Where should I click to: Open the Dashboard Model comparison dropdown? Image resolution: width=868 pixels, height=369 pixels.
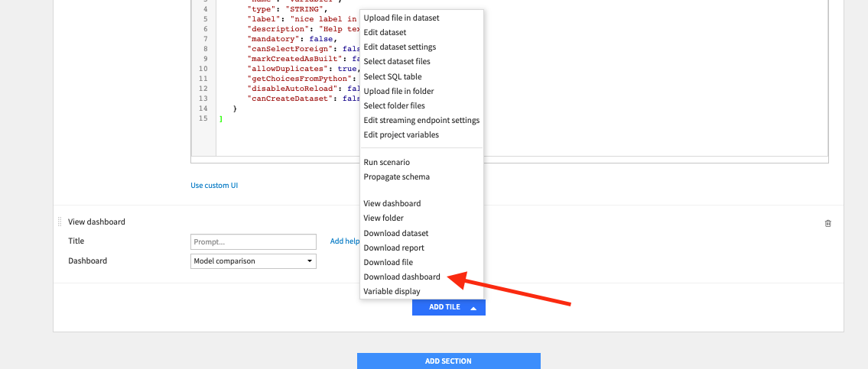(x=253, y=261)
